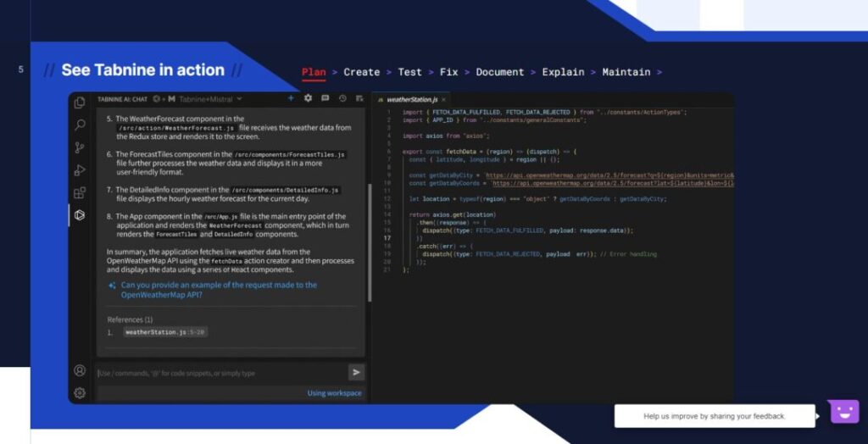Switch to weatherStation.js editor tab
Screen dimensions: 868x444
[411, 100]
